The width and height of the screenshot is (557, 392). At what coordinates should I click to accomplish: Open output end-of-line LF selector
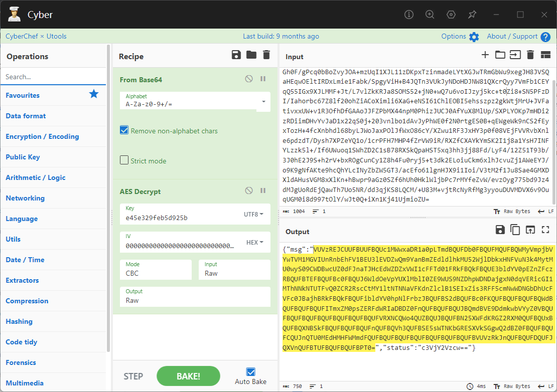coord(545,386)
